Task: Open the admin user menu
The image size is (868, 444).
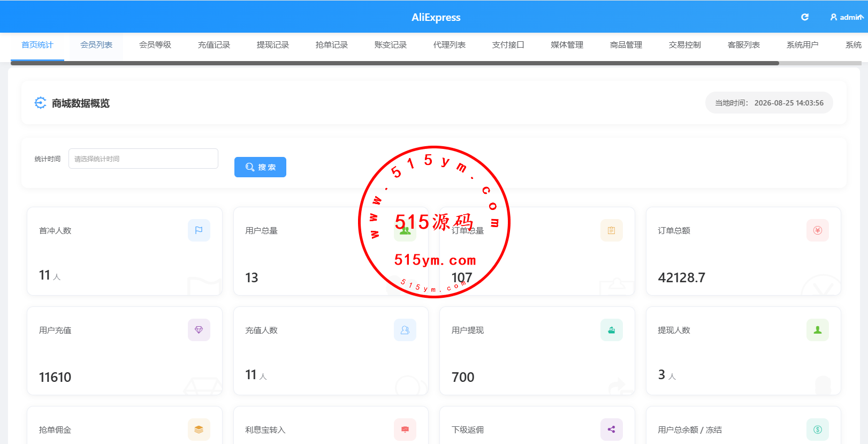Action: [847, 17]
